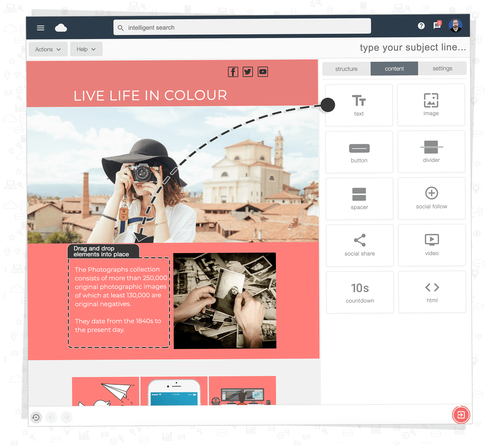
Task: Toggle the YouTube social icon in email
Action: [x=262, y=71]
